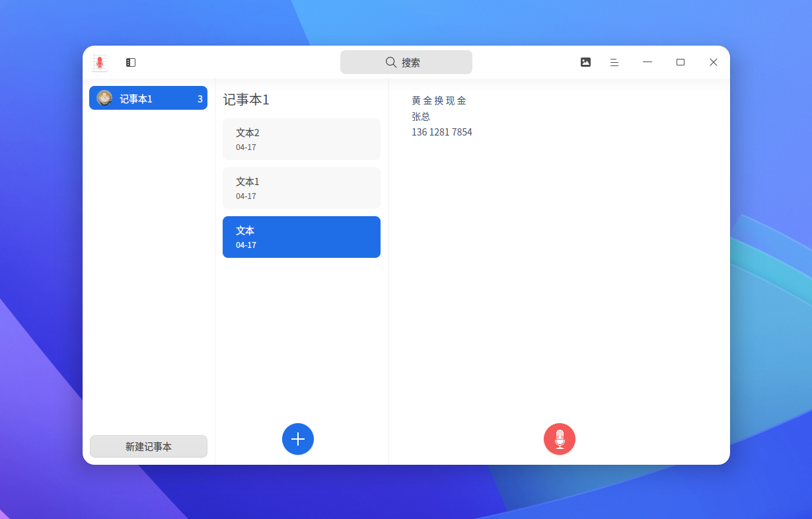Viewport: 812px width, 519px height.
Task: Click the 记事本1 heading above note list
Action: [246, 100]
